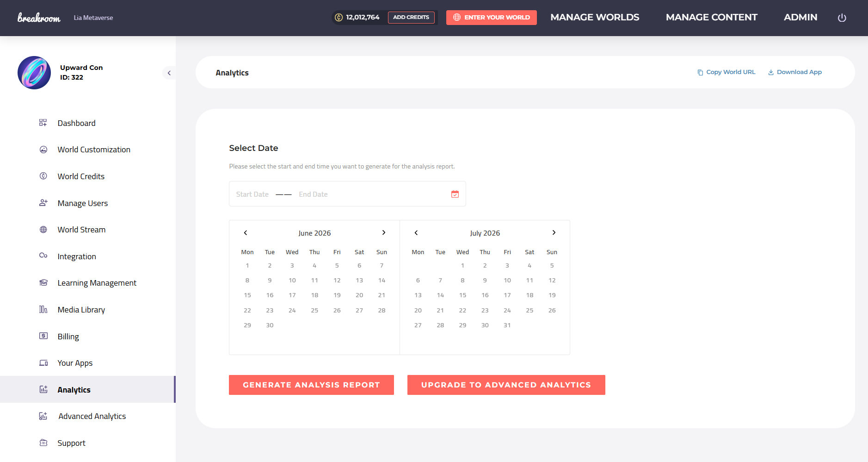The image size is (868, 462).
Task: Go to previous month from July 2026
Action: click(416, 233)
